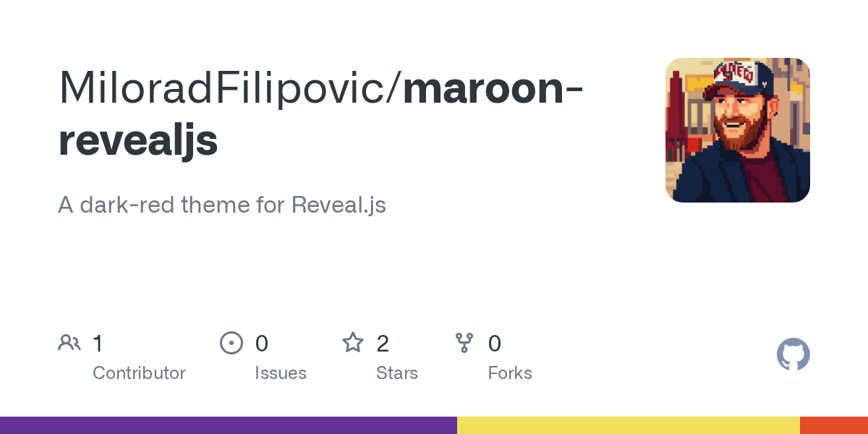The height and width of the screenshot is (434, 868).
Task: Click the stars count number 2
Action: [383, 344]
